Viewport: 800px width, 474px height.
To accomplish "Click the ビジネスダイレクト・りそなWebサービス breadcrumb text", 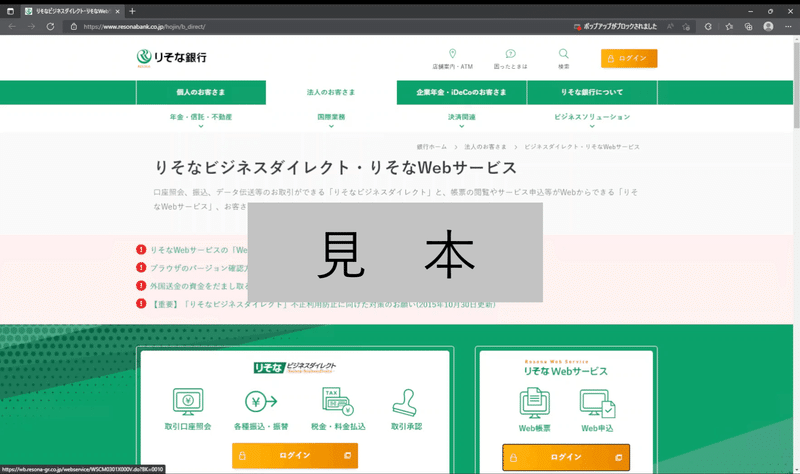I will pyautogui.click(x=582, y=147).
